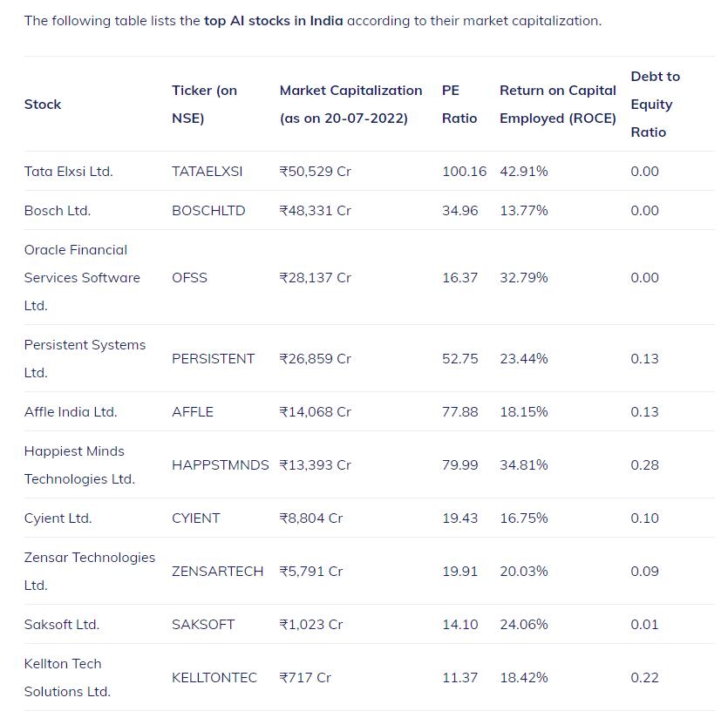
Task: Click the ZENSARTECH ticker symbol
Action: click(217, 572)
